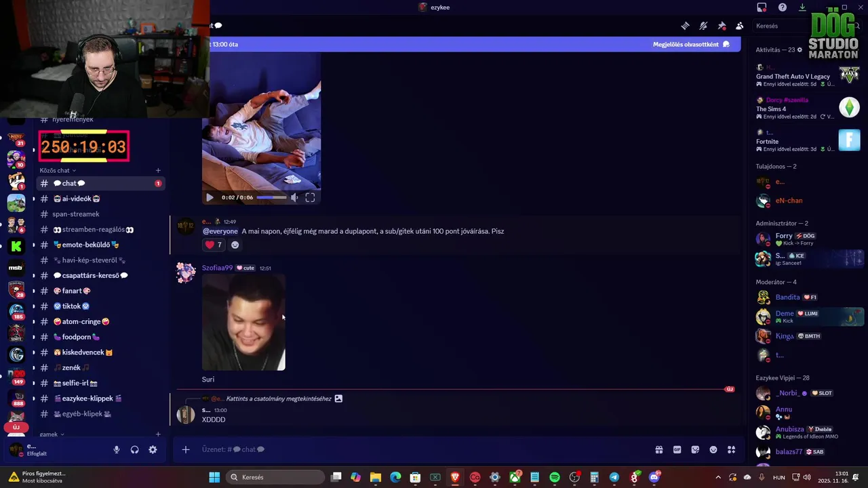The image size is (868, 488).
Task: Open the threads icon in channel header
Action: (x=686, y=26)
